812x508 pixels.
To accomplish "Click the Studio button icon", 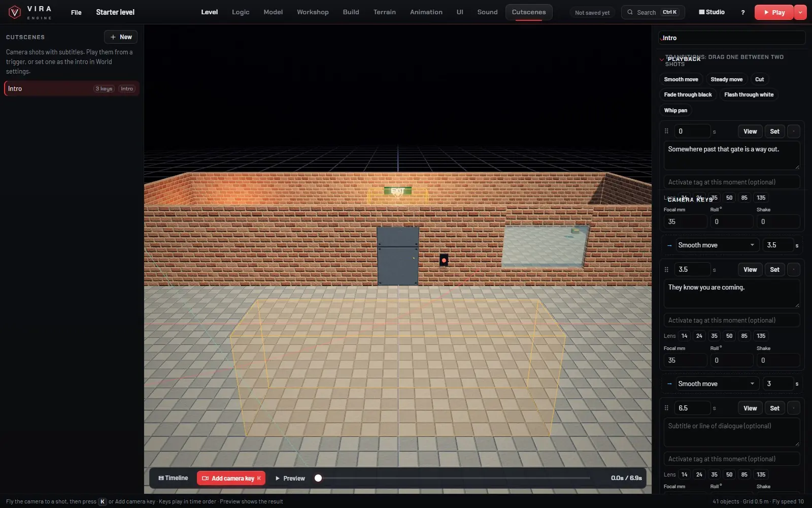I will pos(701,12).
